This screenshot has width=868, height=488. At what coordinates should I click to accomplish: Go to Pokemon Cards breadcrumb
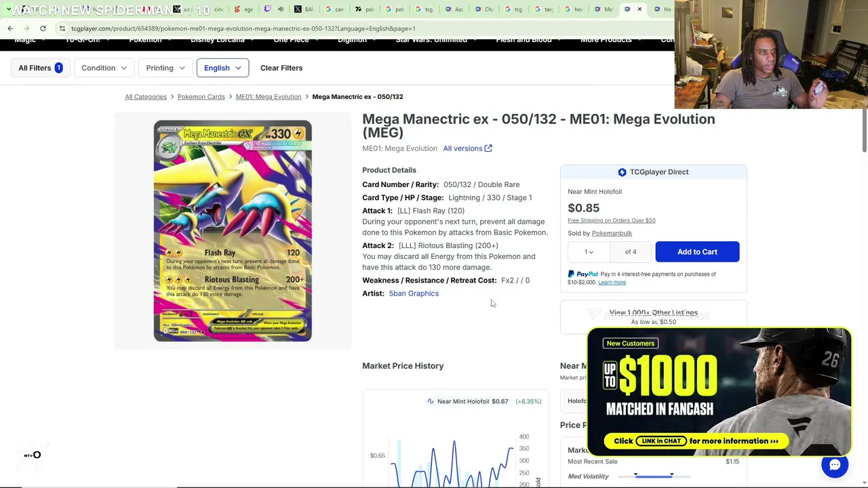[x=201, y=97]
